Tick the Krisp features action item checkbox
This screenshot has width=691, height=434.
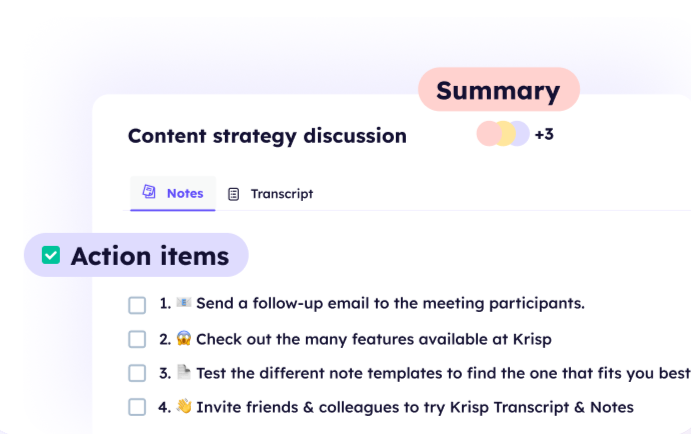137,339
